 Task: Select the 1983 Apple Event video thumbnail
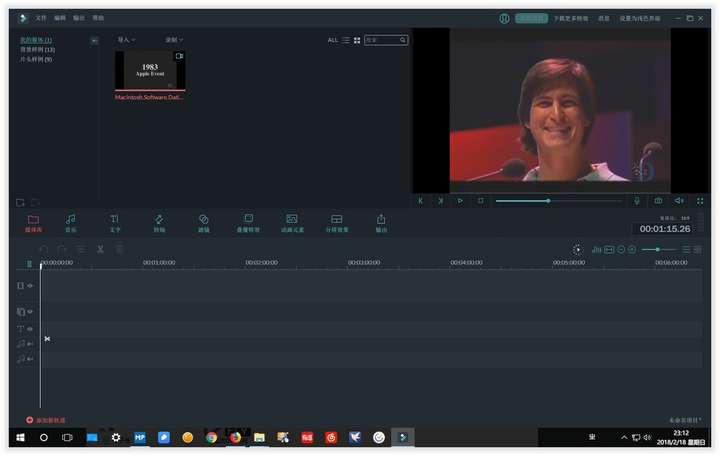[x=150, y=70]
